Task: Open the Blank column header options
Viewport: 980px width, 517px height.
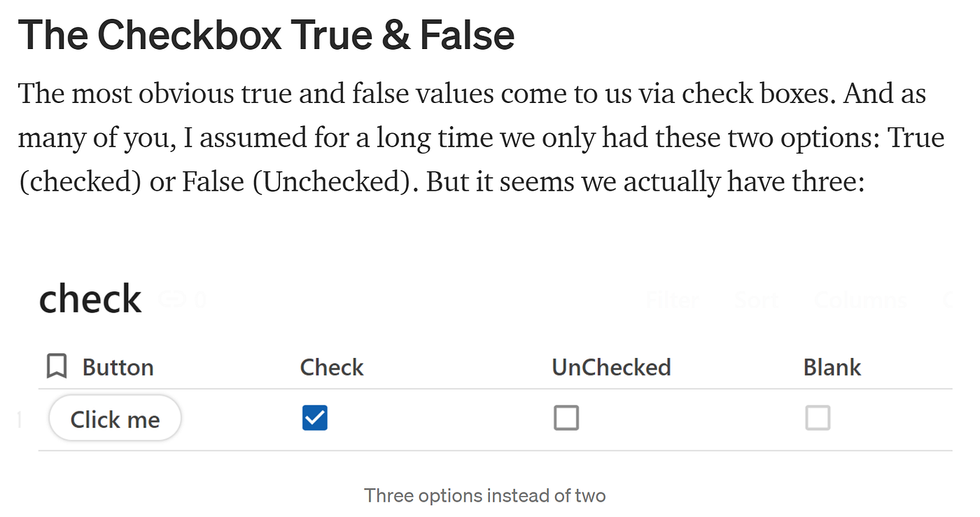Action: click(x=832, y=366)
